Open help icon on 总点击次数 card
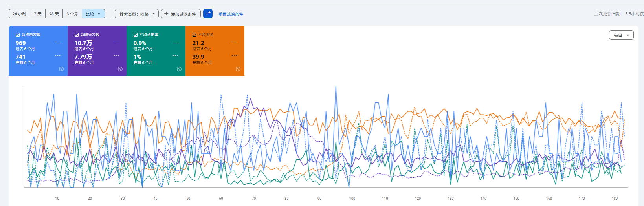The width and height of the screenshot is (644, 206). 61,69
